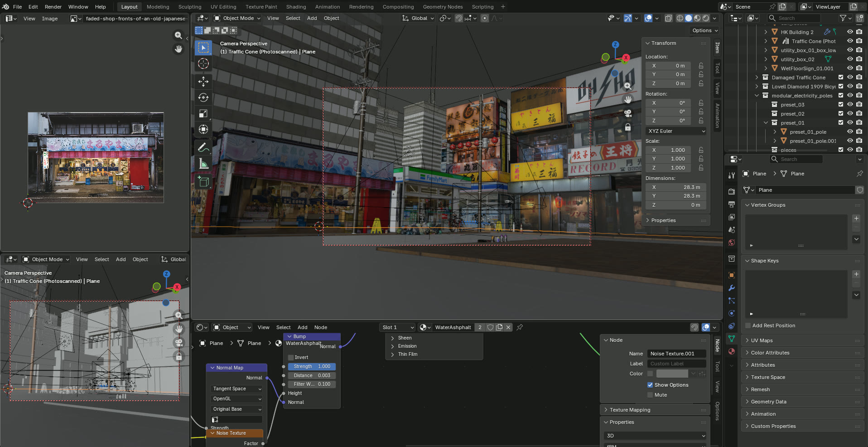This screenshot has width=868, height=447.
Task: Enable Add Rest Position checkbox
Action: [748, 326]
